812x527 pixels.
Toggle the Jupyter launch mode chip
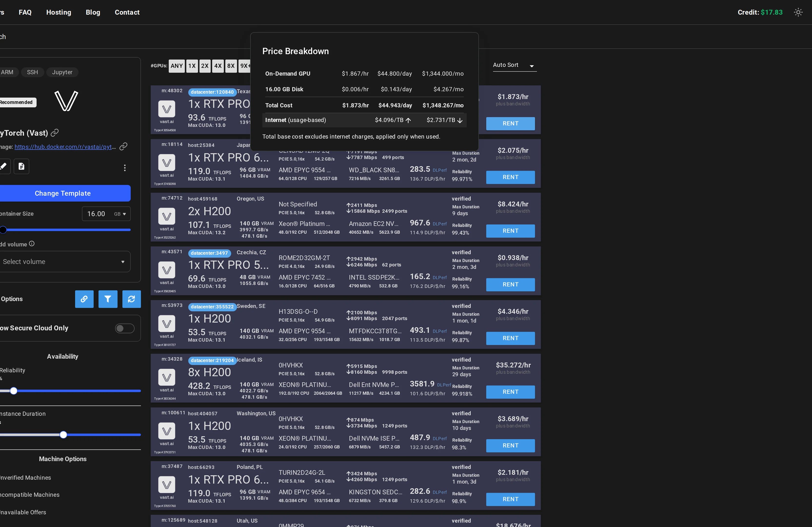[x=62, y=72]
